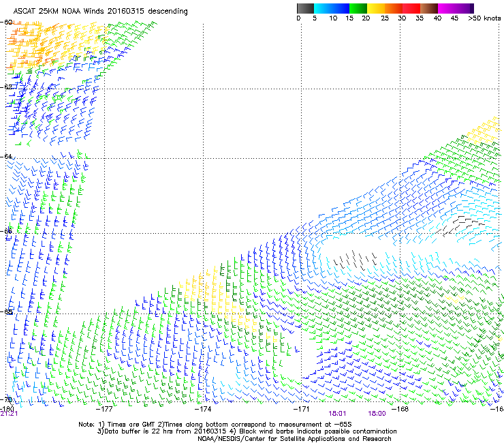Click the gray 0-5 knots legend swatch

click(305, 8)
